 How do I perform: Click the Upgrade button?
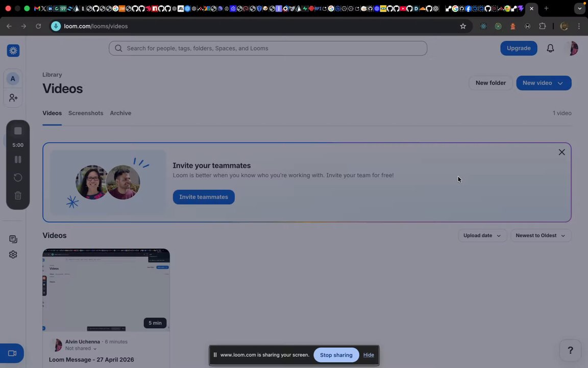(519, 48)
